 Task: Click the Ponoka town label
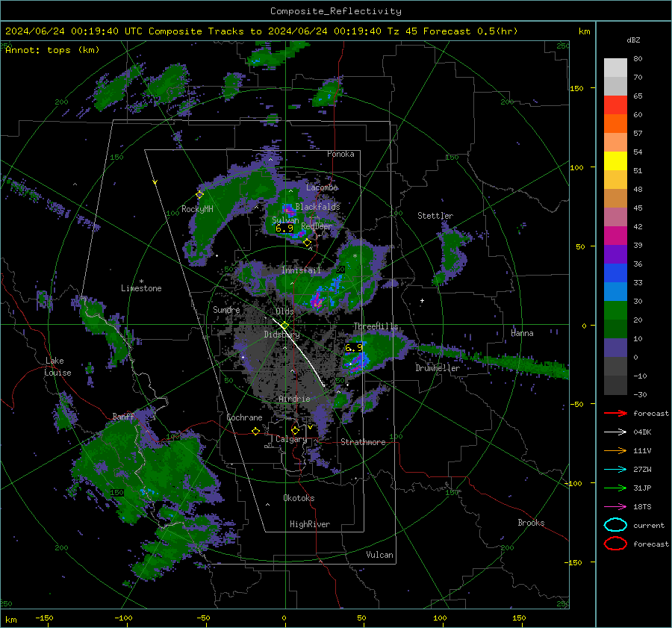tap(340, 154)
